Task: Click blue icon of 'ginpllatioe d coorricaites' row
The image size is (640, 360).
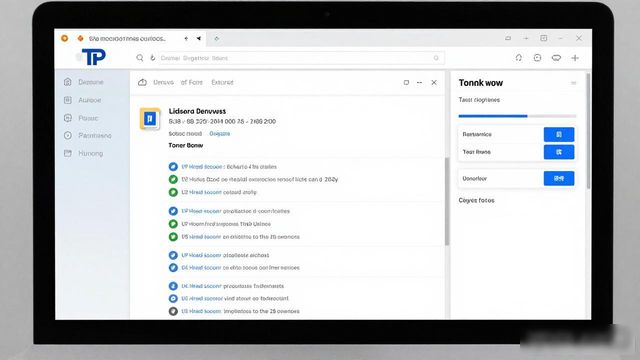Action: tap(173, 211)
